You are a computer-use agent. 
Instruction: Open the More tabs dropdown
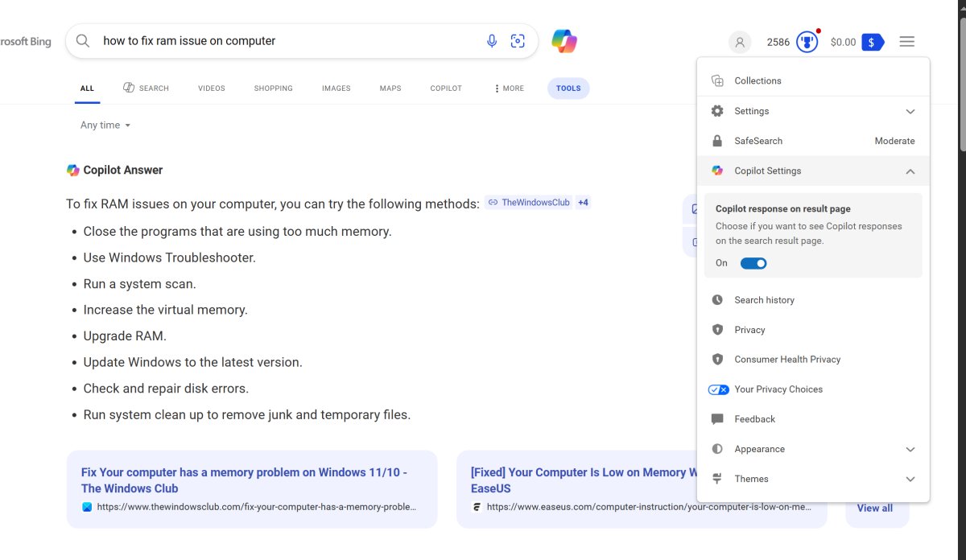(509, 89)
